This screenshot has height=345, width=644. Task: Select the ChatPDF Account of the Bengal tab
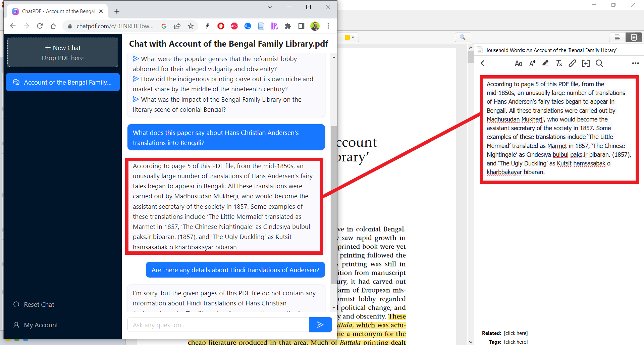(x=58, y=11)
